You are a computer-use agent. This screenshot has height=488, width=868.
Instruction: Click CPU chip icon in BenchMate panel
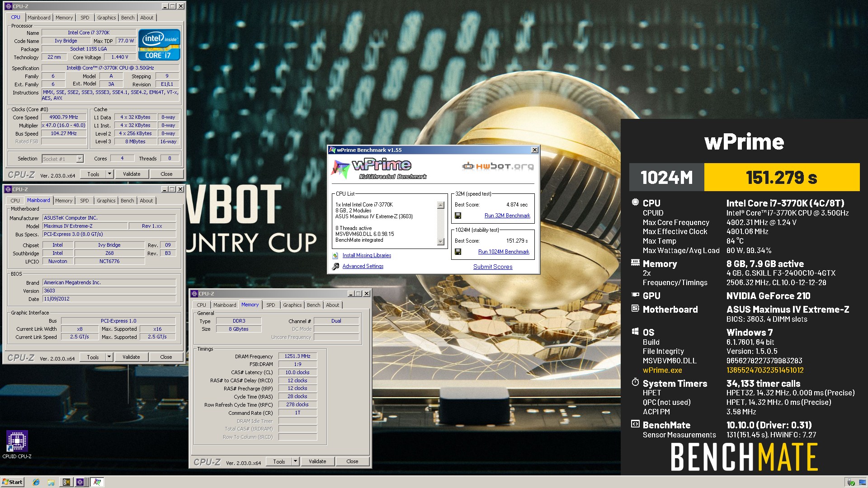(635, 202)
